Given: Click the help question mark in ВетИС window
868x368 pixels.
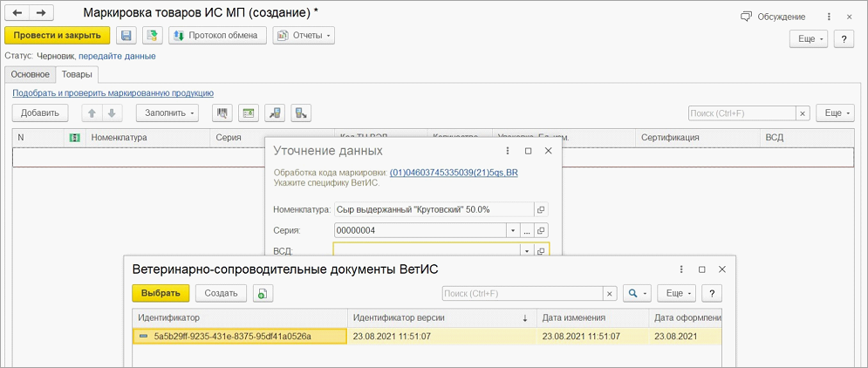Looking at the screenshot, I should (x=714, y=294).
